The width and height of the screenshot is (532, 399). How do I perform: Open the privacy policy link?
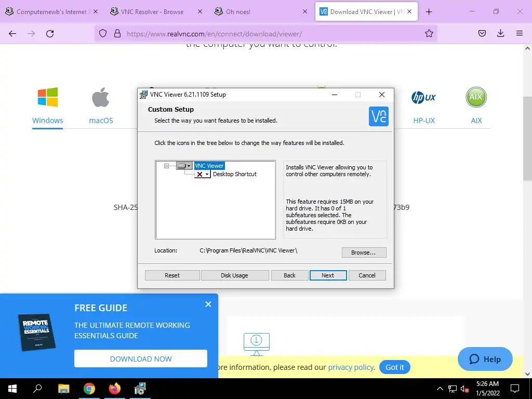[351, 367]
